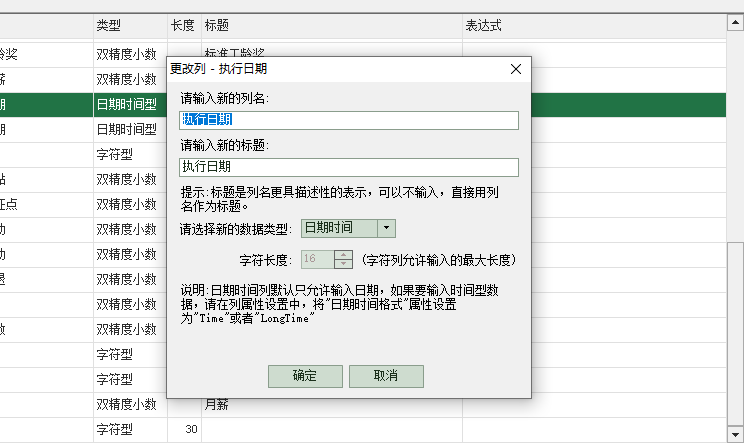Click the data type dropdown arrow

pyautogui.click(x=387, y=228)
